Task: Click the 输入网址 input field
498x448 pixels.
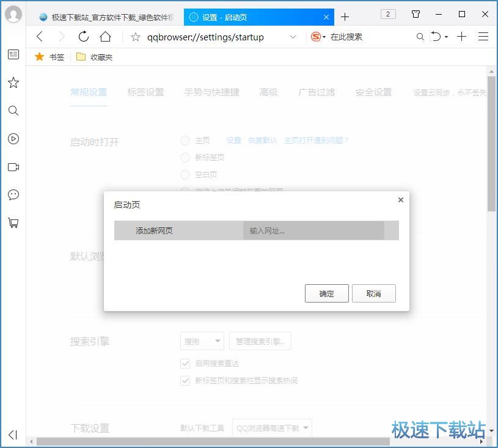Action: (314, 230)
